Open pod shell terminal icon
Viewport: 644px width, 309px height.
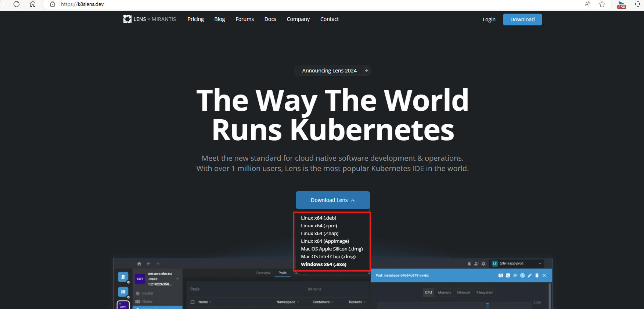point(508,276)
